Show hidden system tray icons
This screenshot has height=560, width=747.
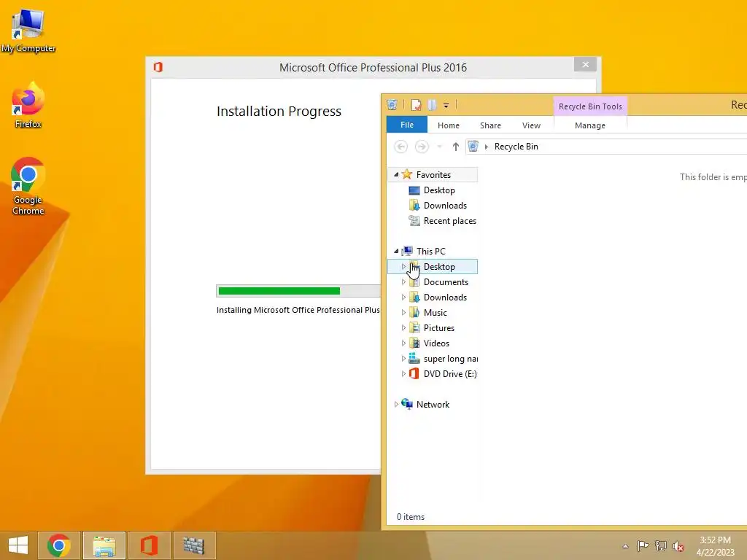coord(625,546)
